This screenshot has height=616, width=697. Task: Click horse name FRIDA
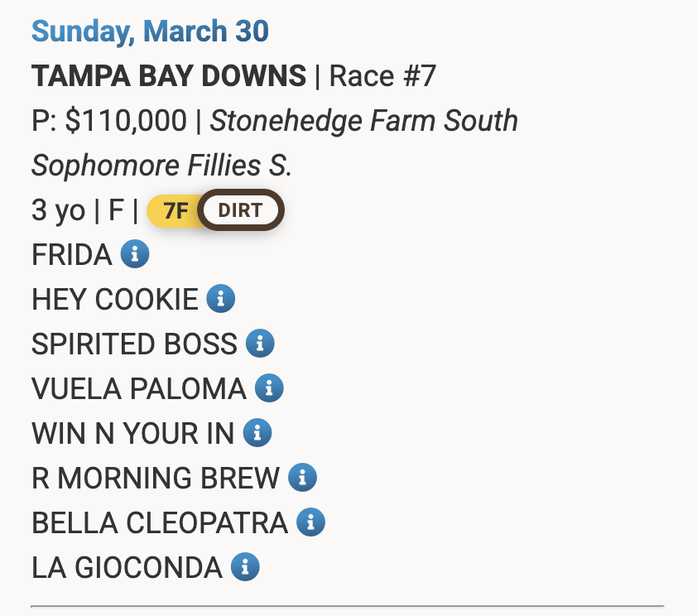click(72, 254)
